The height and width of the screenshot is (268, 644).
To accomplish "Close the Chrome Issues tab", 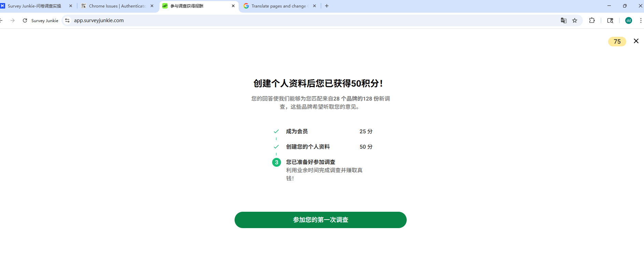I will [x=152, y=6].
